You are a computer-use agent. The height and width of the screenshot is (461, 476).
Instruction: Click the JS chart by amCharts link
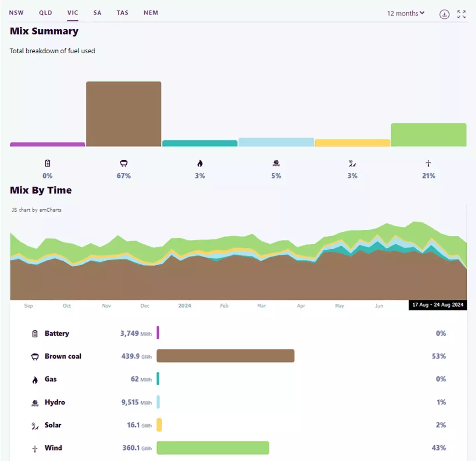coord(36,210)
